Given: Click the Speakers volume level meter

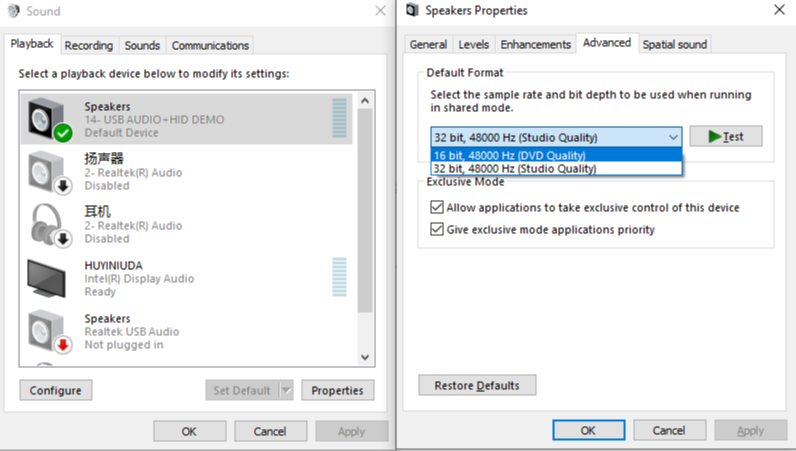Looking at the screenshot, I should click(339, 119).
